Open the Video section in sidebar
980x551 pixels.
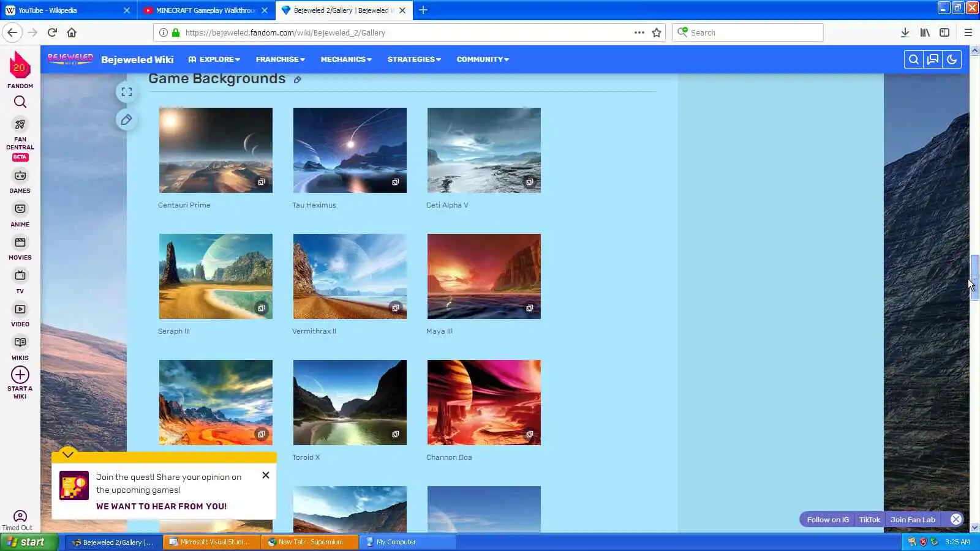20,315
